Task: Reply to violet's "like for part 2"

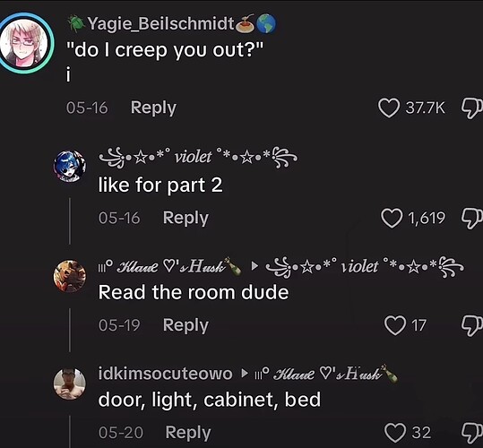Action: point(185,219)
